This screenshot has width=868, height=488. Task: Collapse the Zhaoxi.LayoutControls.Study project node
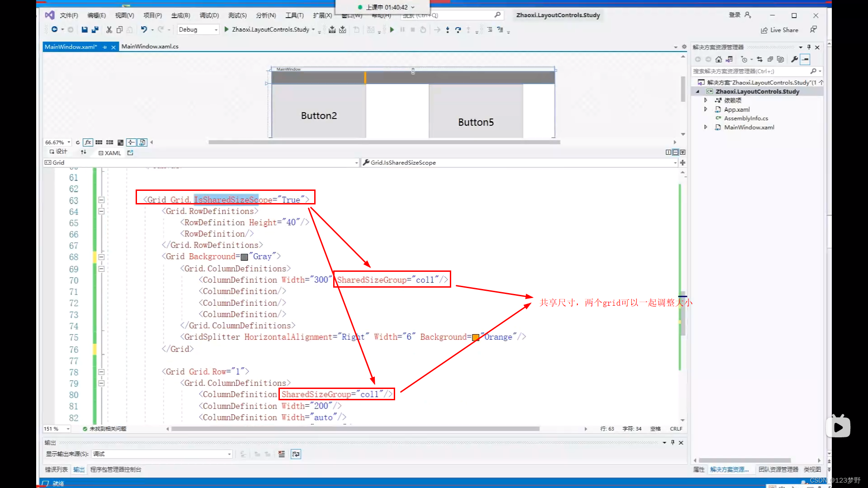coord(698,91)
